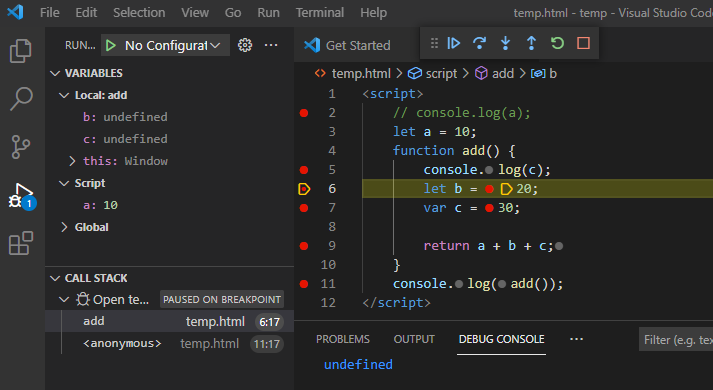The width and height of the screenshot is (713, 390).
Task: Open the Run and Debug view
Action: pyautogui.click(x=21, y=196)
